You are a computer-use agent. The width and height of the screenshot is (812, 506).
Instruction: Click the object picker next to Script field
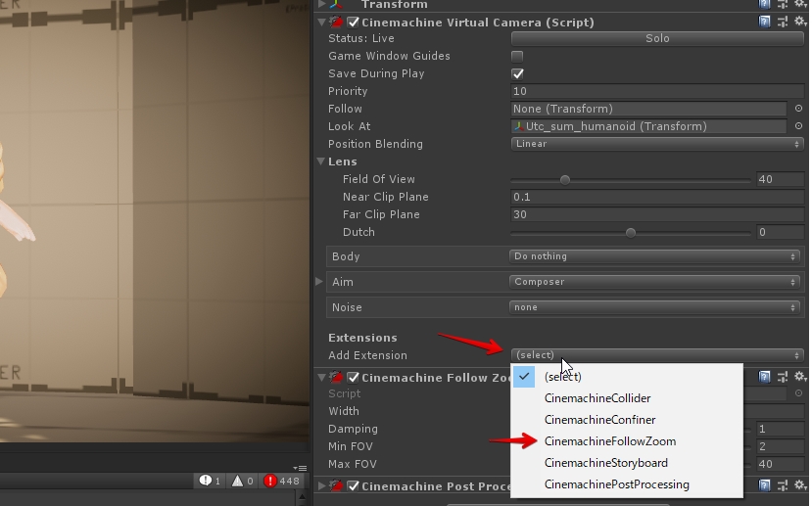coord(798,393)
